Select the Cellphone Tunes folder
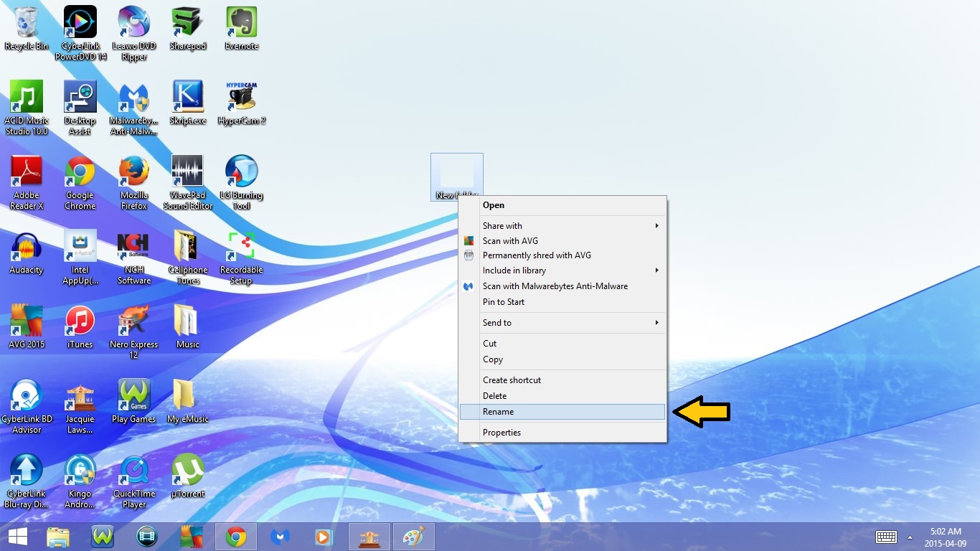This screenshot has width=980, height=551. [x=188, y=257]
